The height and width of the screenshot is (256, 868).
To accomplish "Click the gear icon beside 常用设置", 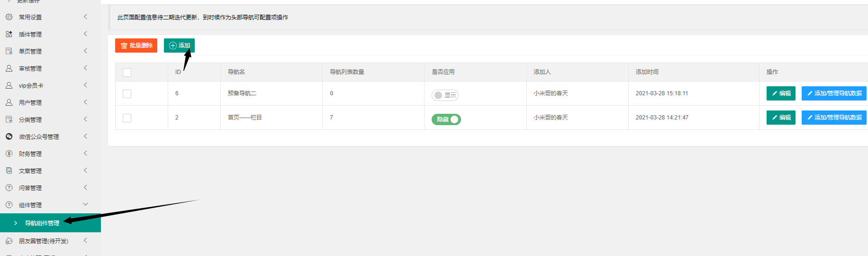I will tap(9, 17).
